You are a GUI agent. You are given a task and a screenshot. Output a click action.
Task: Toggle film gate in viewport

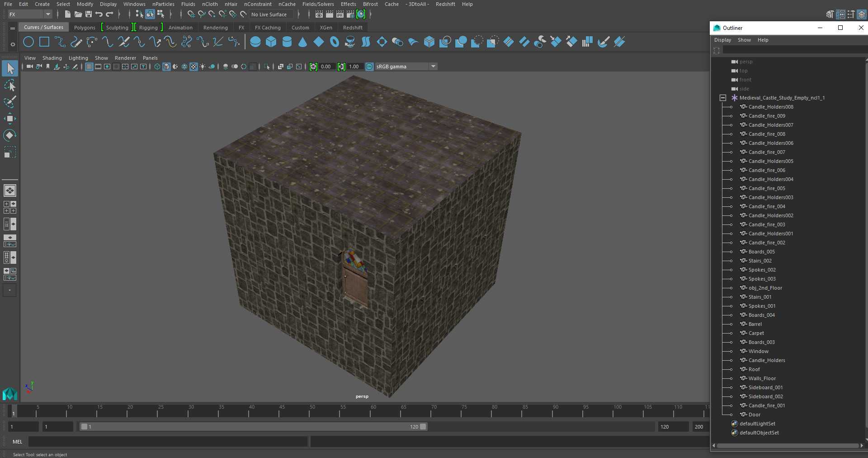[x=98, y=67]
